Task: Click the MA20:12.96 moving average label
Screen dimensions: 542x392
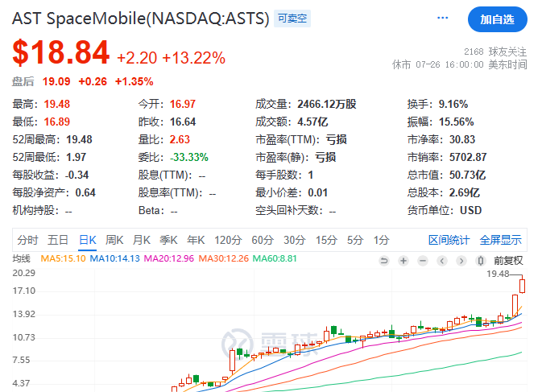Action: [x=169, y=258]
